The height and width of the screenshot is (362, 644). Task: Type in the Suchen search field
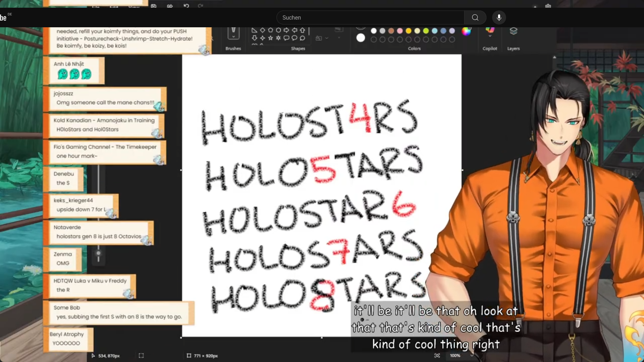(370, 17)
